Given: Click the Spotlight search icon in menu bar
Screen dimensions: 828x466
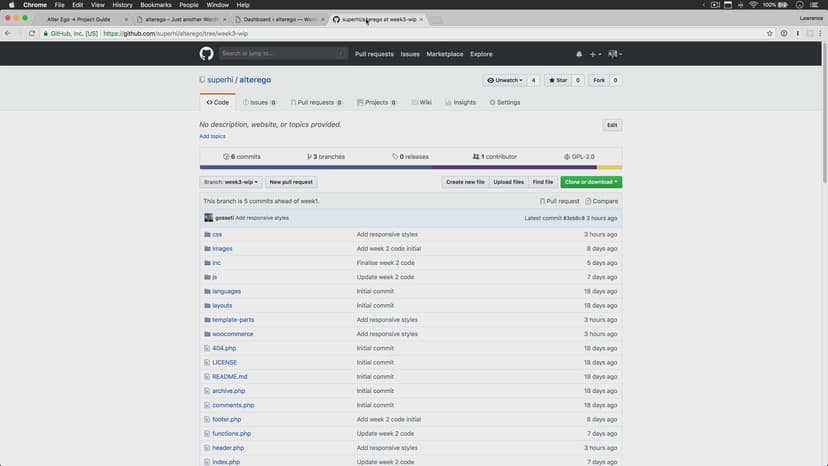Looking at the screenshot, I should point(785,5).
